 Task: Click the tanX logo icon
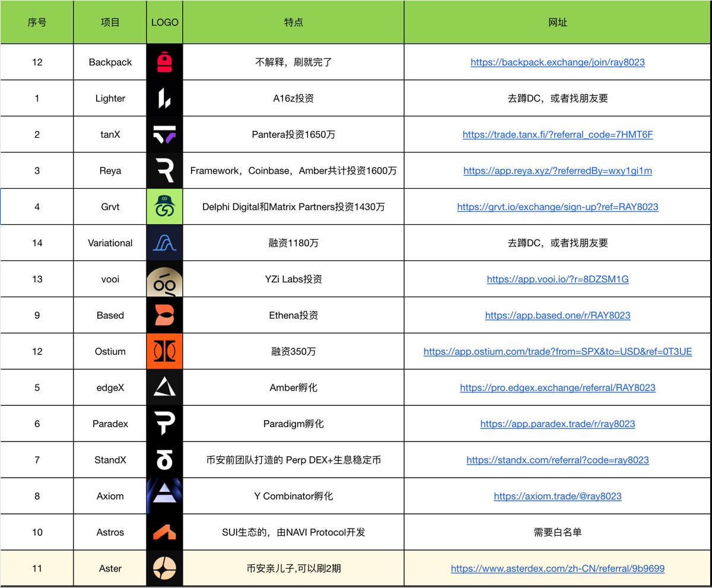point(164,134)
